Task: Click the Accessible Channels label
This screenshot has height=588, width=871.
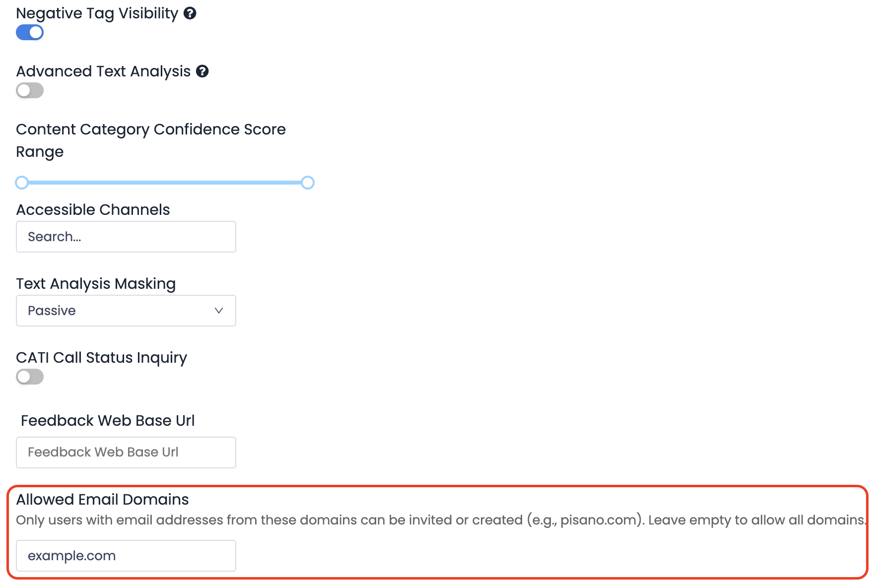Action: click(x=93, y=210)
